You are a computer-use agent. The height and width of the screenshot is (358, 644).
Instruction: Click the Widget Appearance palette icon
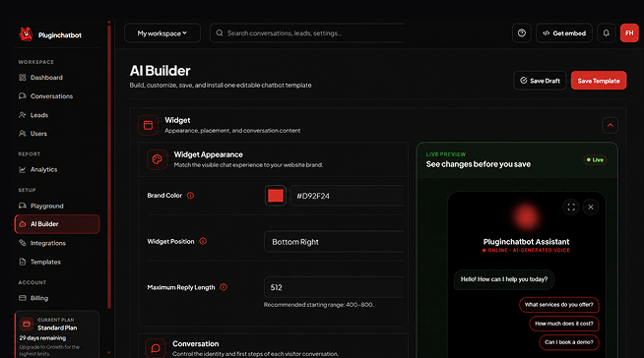click(x=157, y=159)
